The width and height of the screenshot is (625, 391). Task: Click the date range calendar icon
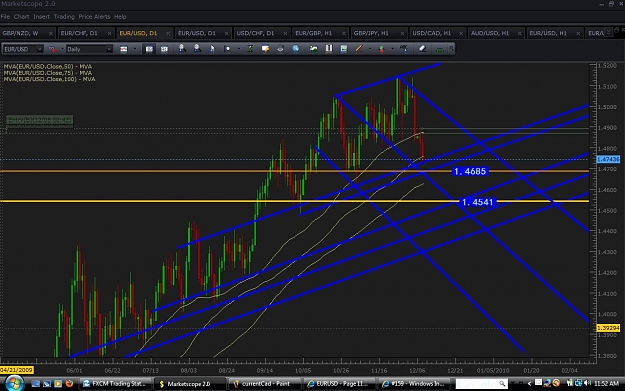point(124,49)
